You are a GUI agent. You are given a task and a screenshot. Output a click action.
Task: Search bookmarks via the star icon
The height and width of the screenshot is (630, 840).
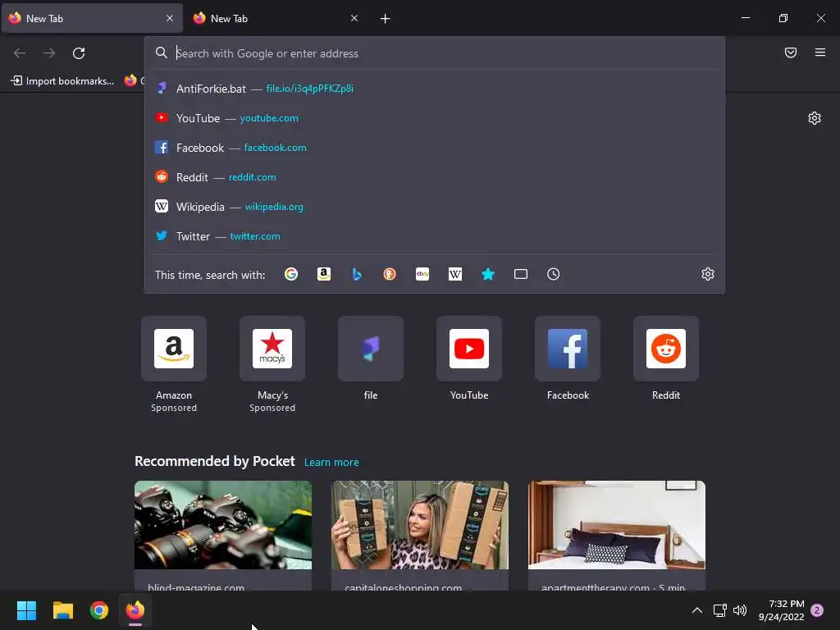point(488,274)
